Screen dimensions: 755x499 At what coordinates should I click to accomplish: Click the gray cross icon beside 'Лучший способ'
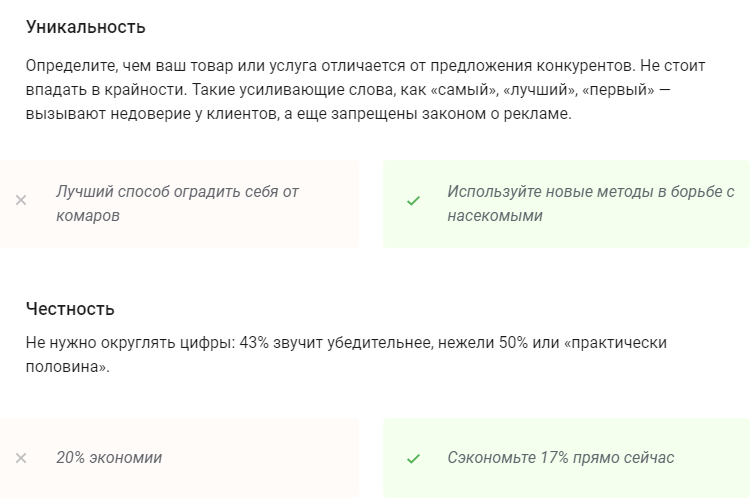click(21, 200)
